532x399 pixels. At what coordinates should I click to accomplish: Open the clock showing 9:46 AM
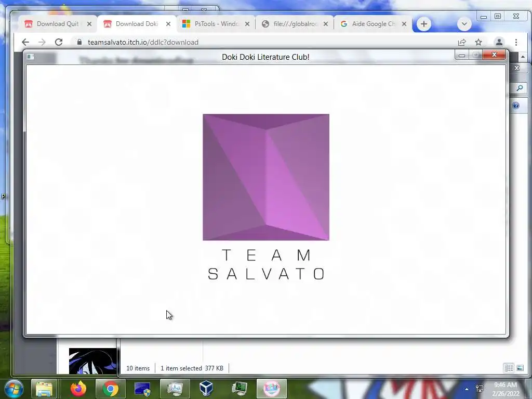[506, 389]
